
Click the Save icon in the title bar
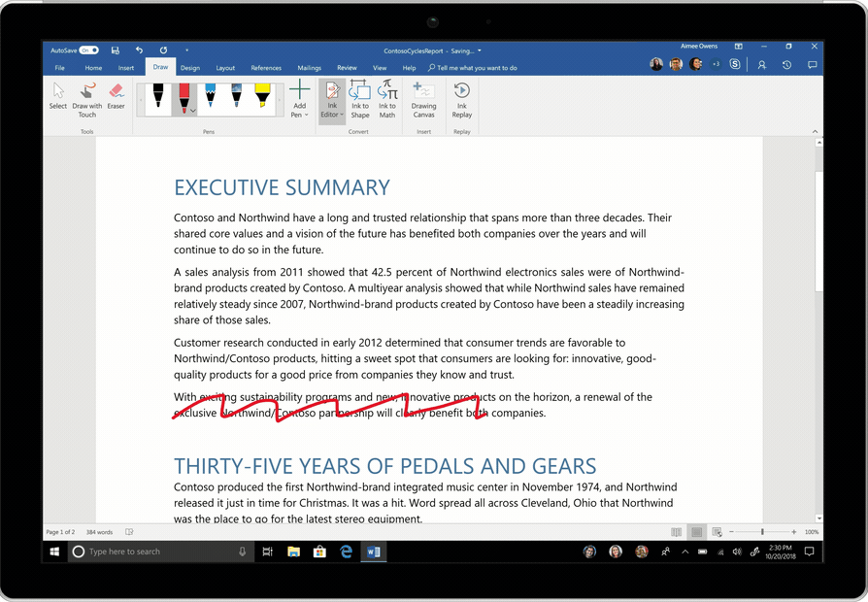point(116,50)
